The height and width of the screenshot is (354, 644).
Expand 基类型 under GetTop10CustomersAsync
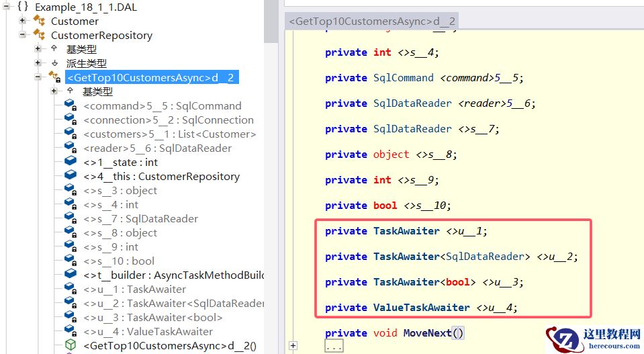tap(54, 91)
